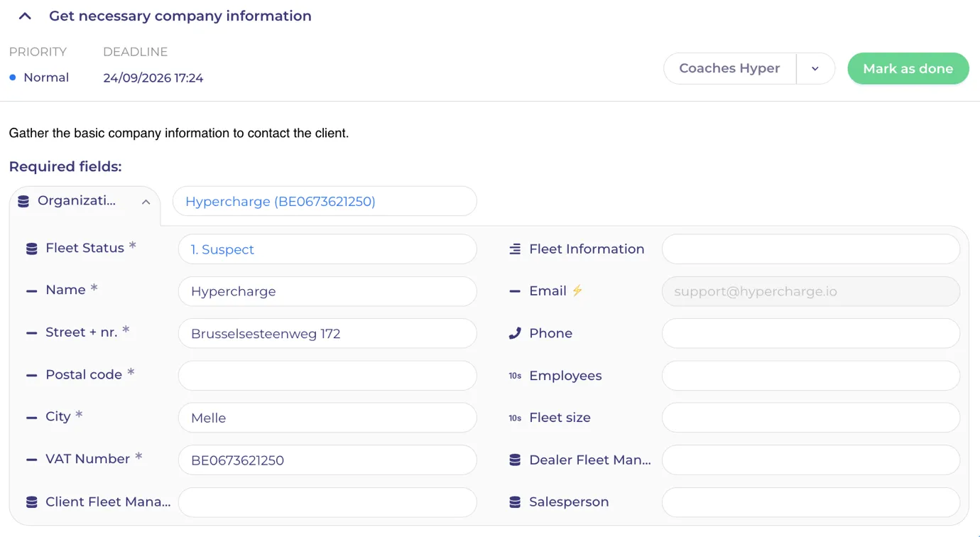The image size is (980, 537).
Task: Focus the Fleet size field
Action: 811,418
